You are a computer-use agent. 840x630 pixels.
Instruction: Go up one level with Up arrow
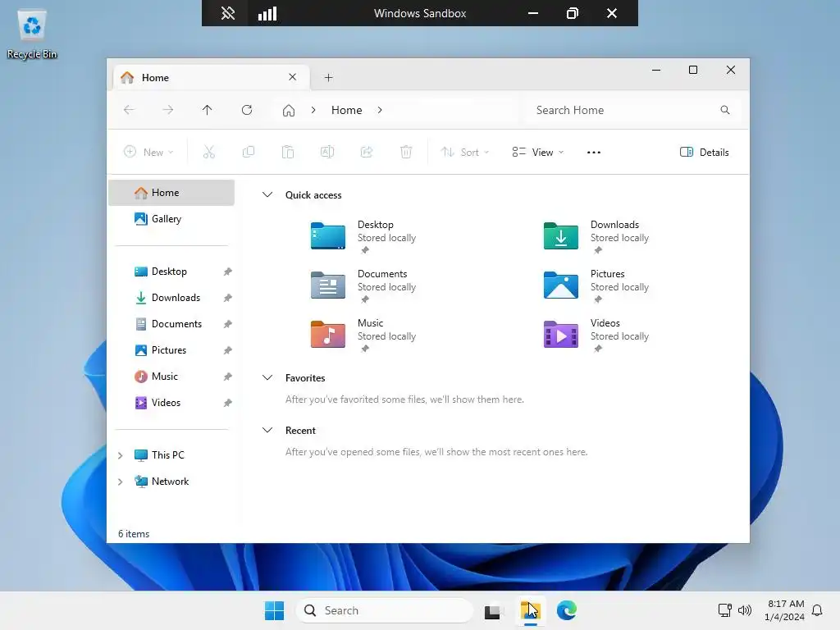point(208,110)
